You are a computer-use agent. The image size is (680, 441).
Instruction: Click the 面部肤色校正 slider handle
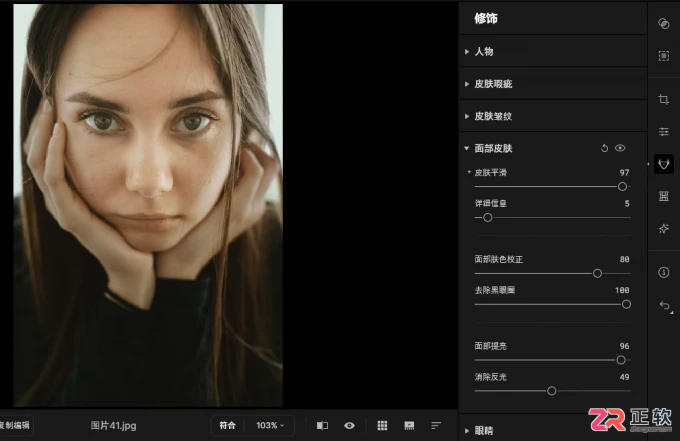pos(597,273)
